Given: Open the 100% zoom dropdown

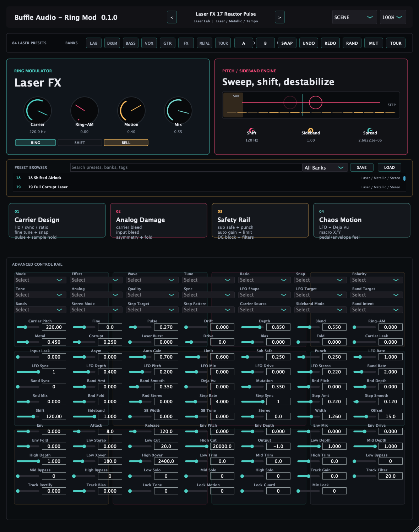Looking at the screenshot, I should 393,17.
